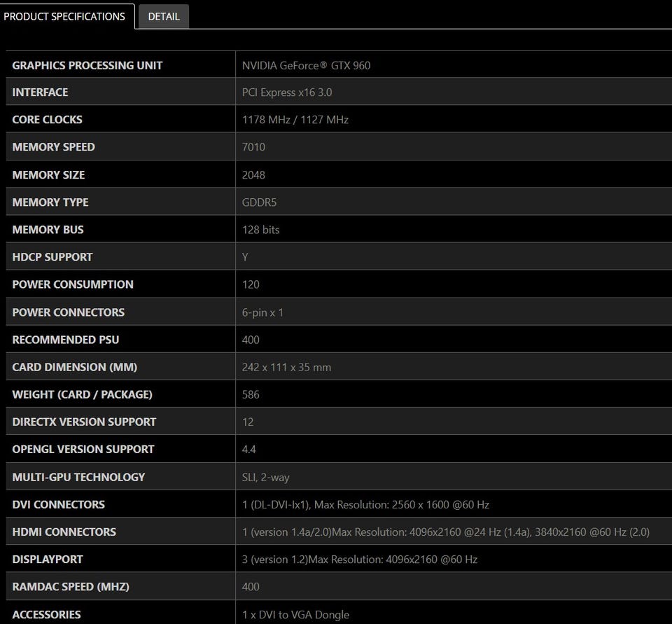
Task: Select the GDDR5 value
Action: click(259, 202)
